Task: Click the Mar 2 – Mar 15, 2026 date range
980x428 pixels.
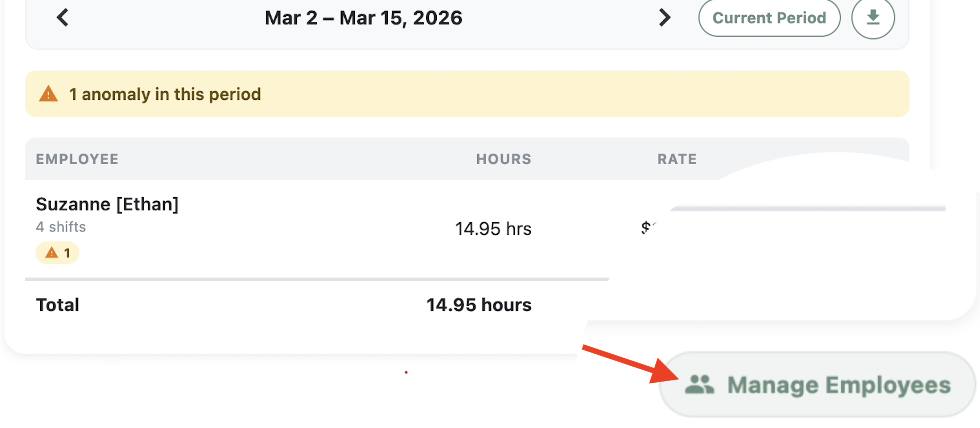Action: coord(363,17)
